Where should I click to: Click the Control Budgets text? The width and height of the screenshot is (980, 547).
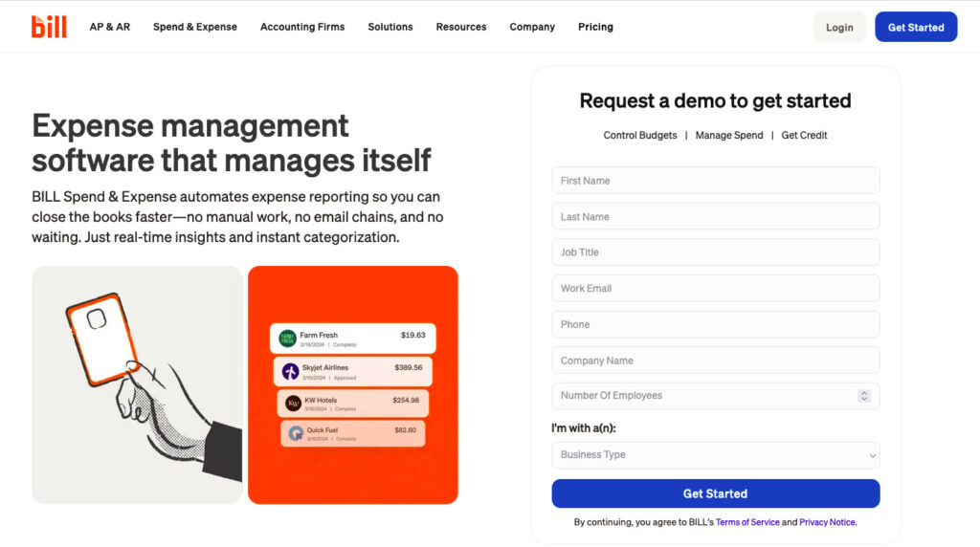(x=640, y=135)
